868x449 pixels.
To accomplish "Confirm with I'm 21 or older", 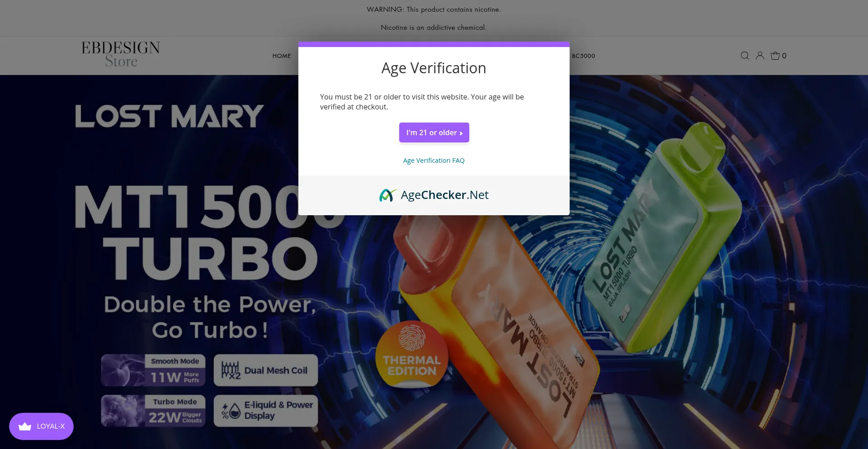I will point(434,132).
